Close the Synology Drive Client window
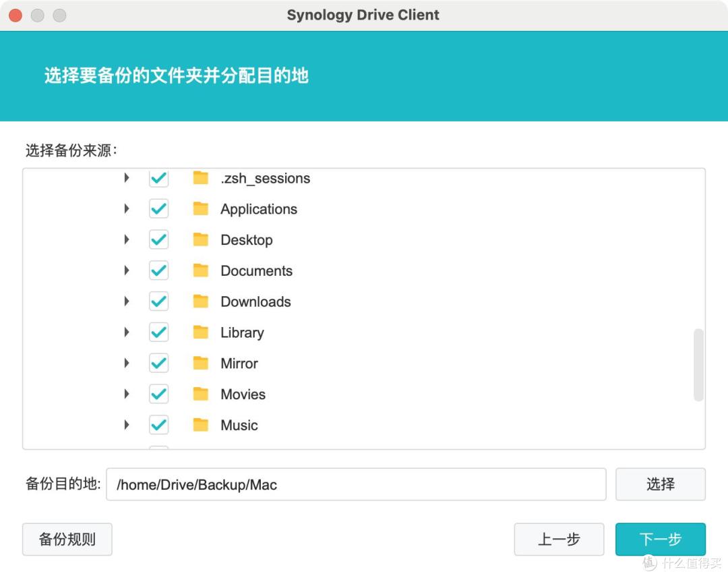 tap(16, 16)
